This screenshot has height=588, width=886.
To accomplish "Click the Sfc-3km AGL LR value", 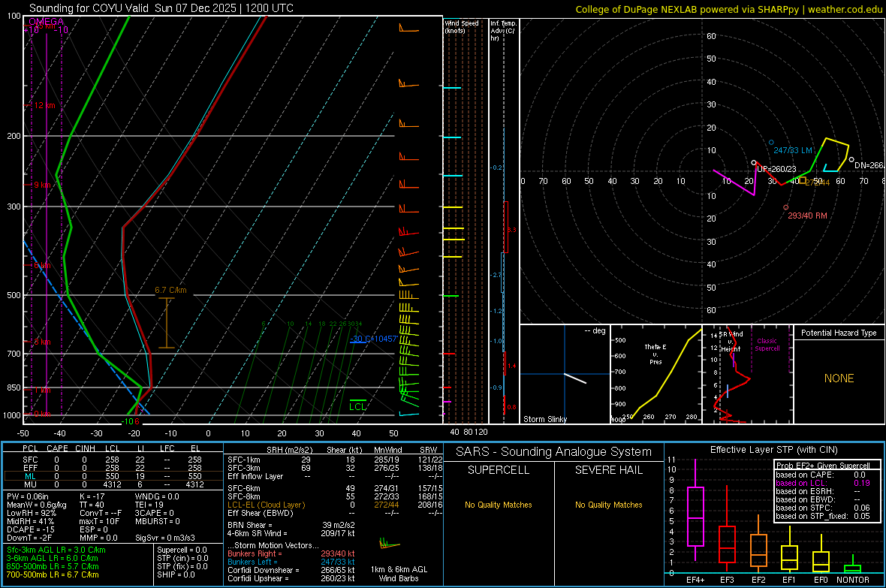I will 56,550.
